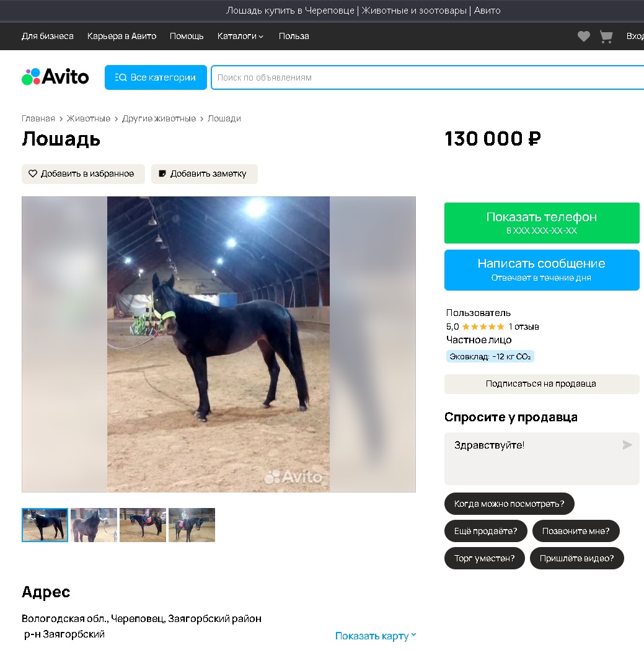Open Карьера в Авито link

pos(121,36)
